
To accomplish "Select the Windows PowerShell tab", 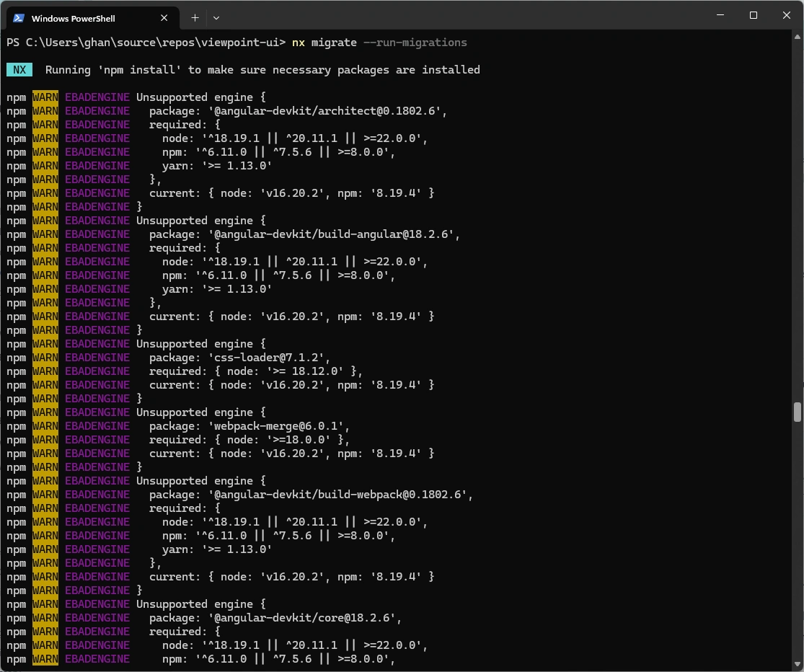I will pos(92,18).
